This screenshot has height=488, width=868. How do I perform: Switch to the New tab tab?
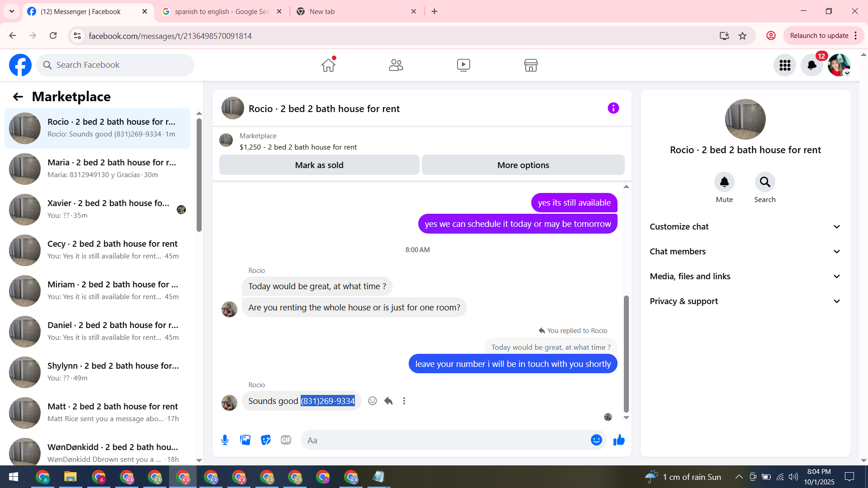pos(356,12)
